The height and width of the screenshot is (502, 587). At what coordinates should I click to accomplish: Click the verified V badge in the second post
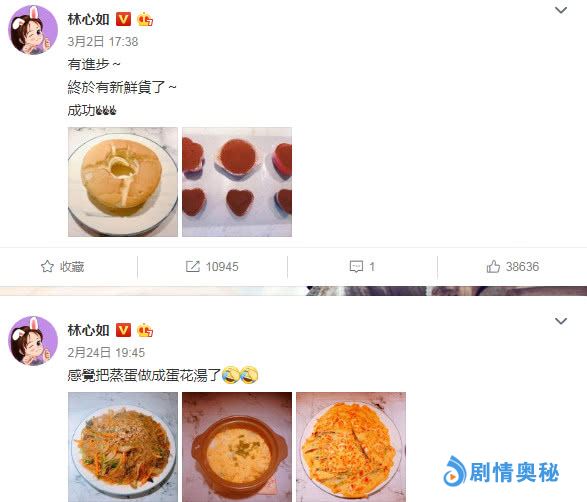point(123,330)
